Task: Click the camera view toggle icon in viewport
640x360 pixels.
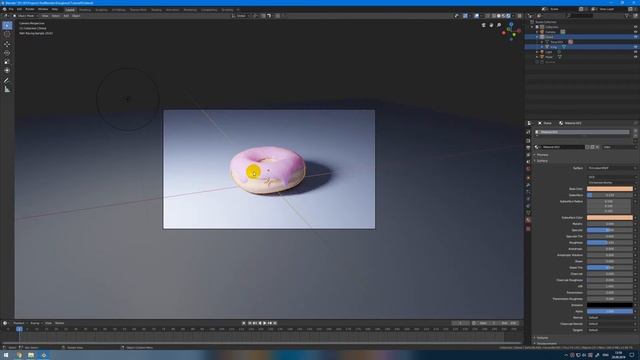Action: 484,25
